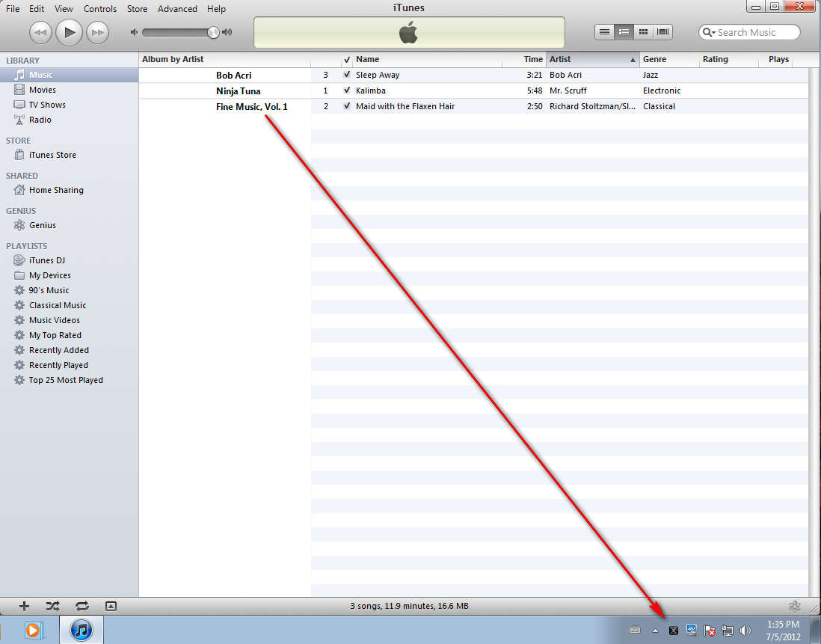
Task: Select the Fine Music, Vol. 1 album
Action: click(252, 107)
